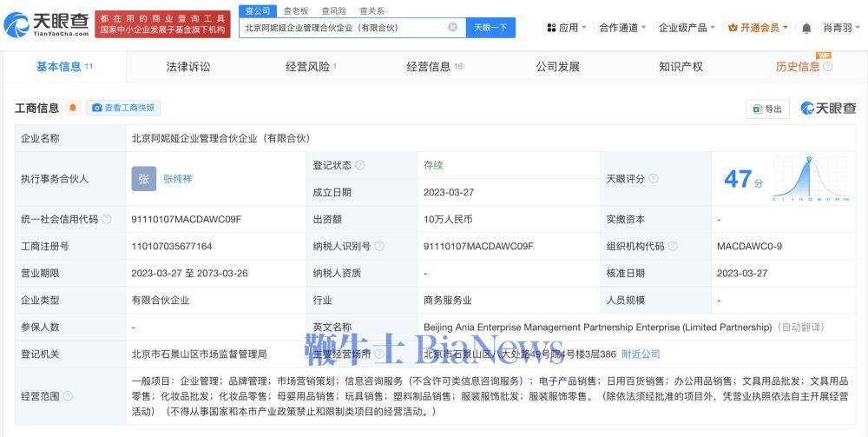Click help icon next to 登记状态
Screen dimensions: 868x437
(360, 165)
